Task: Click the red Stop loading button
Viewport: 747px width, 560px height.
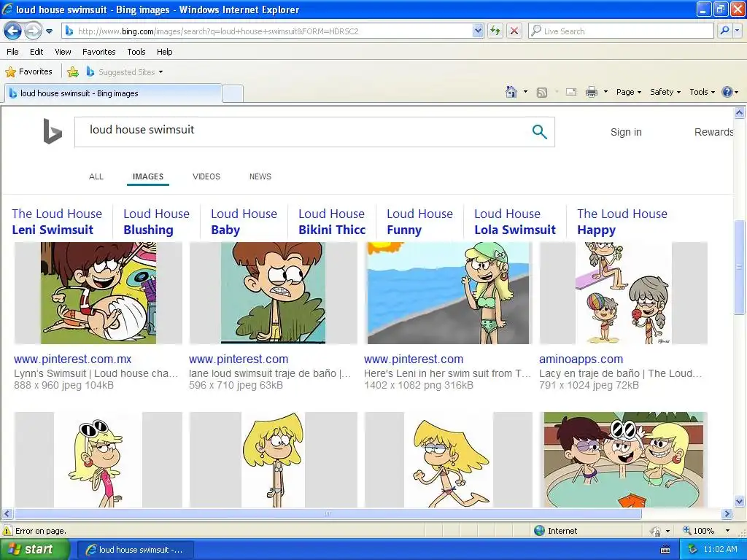Action: pos(514,31)
